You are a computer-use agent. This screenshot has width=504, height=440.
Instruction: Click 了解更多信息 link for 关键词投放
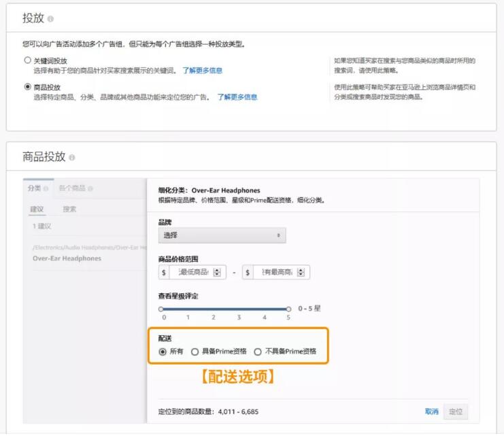pyautogui.click(x=202, y=70)
